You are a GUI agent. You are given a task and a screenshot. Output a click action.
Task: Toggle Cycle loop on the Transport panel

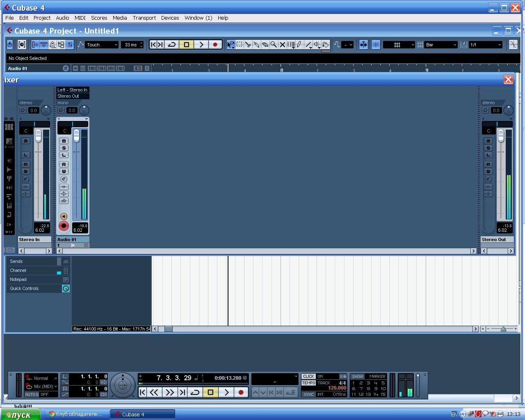[195, 393]
